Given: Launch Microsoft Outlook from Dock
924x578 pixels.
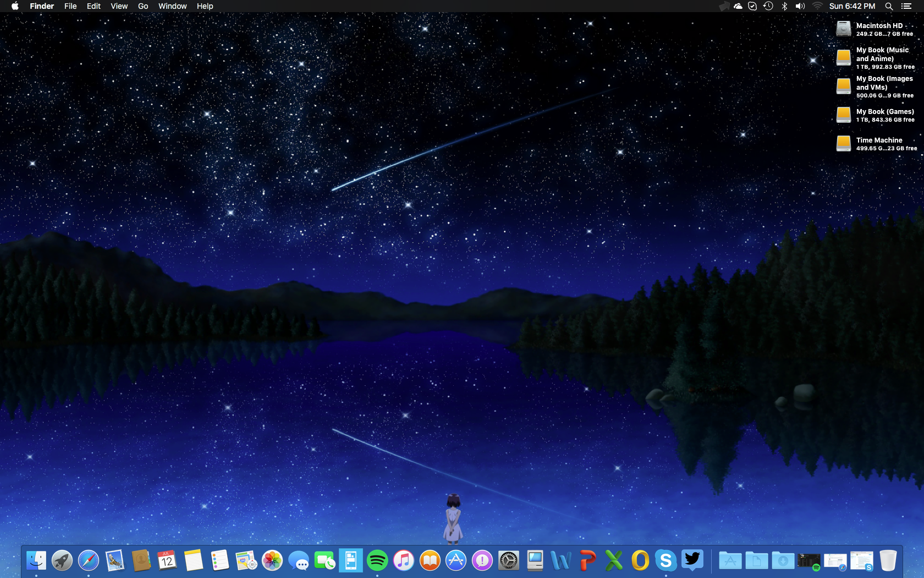Looking at the screenshot, I should [x=640, y=560].
